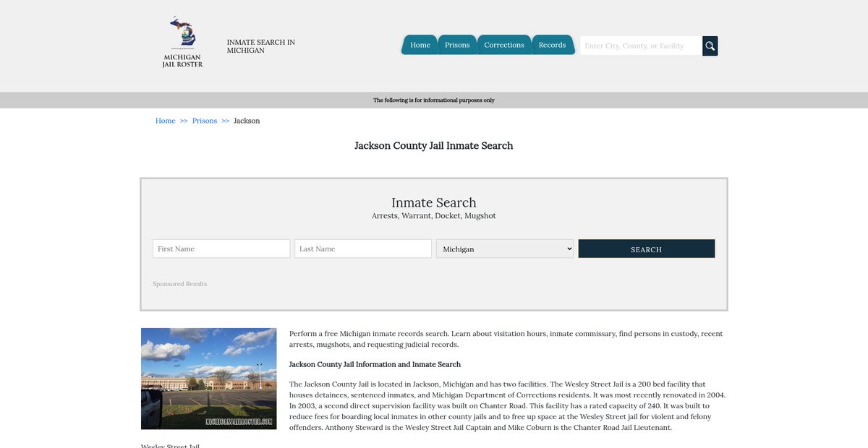
Task: Click the Jackson County Jail Inmate Search heading
Action: [434, 146]
